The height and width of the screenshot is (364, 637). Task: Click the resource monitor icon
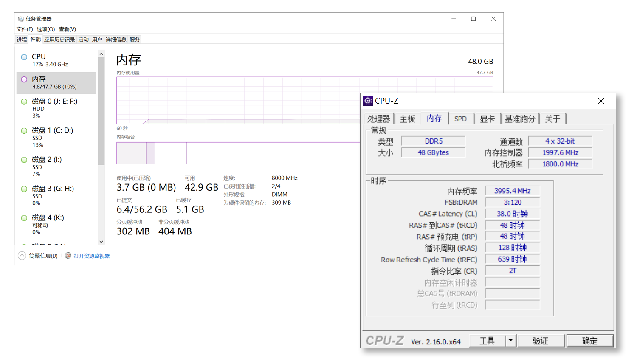coord(68,256)
